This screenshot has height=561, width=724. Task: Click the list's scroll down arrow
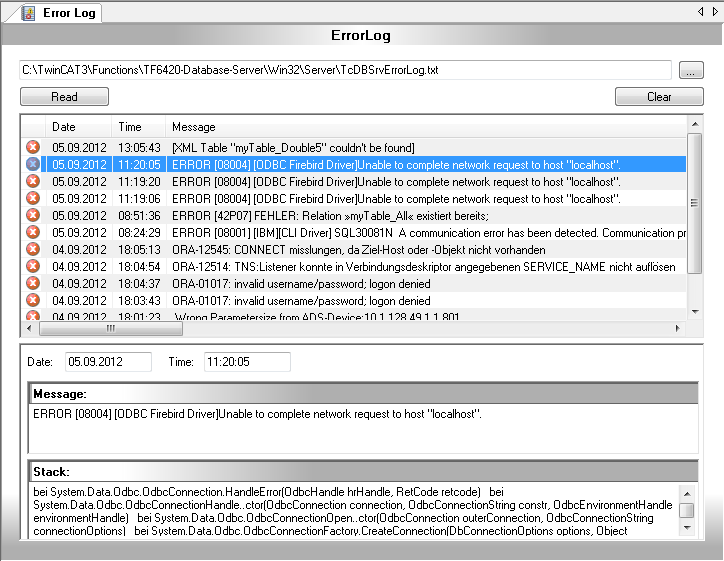pyautogui.click(x=694, y=312)
